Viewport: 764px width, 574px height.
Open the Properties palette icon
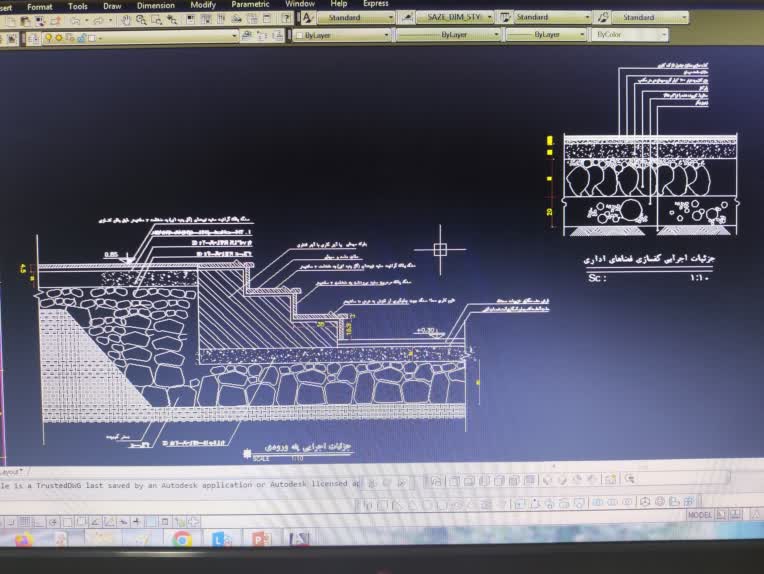(191, 19)
